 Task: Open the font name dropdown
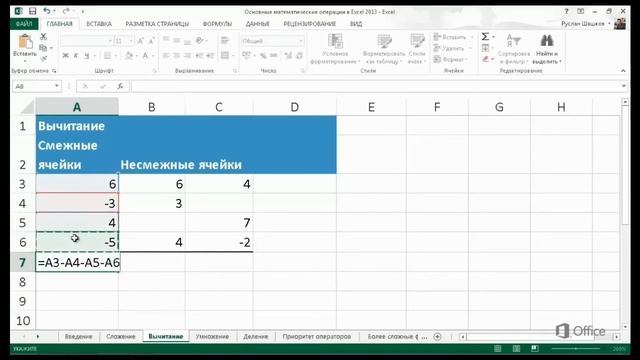110,41
